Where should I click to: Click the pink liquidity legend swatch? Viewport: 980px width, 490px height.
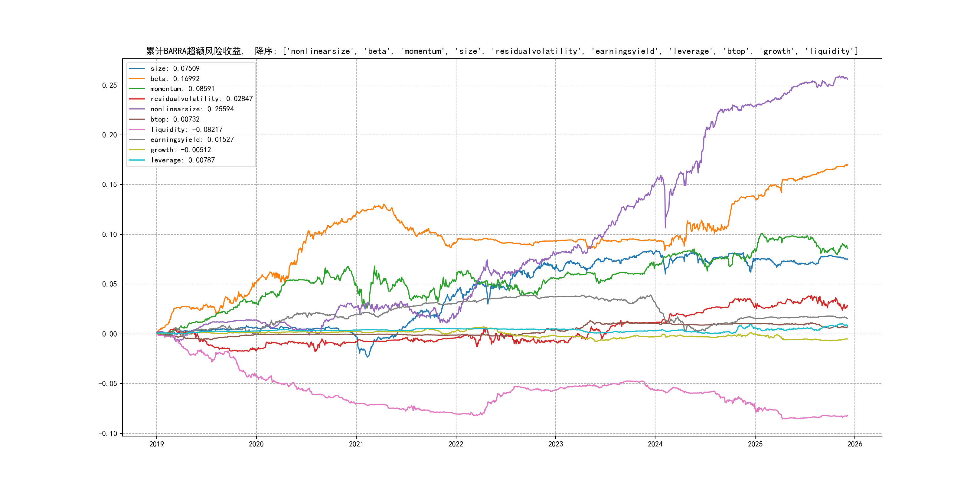coord(137,130)
